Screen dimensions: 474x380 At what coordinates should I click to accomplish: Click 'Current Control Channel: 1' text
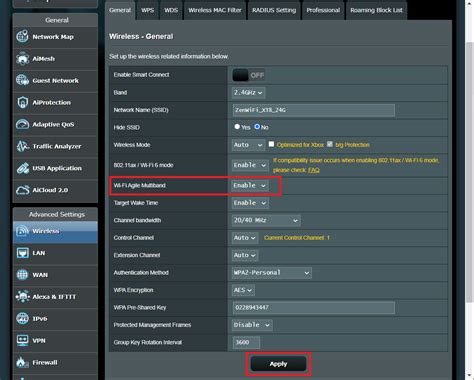[x=297, y=238]
